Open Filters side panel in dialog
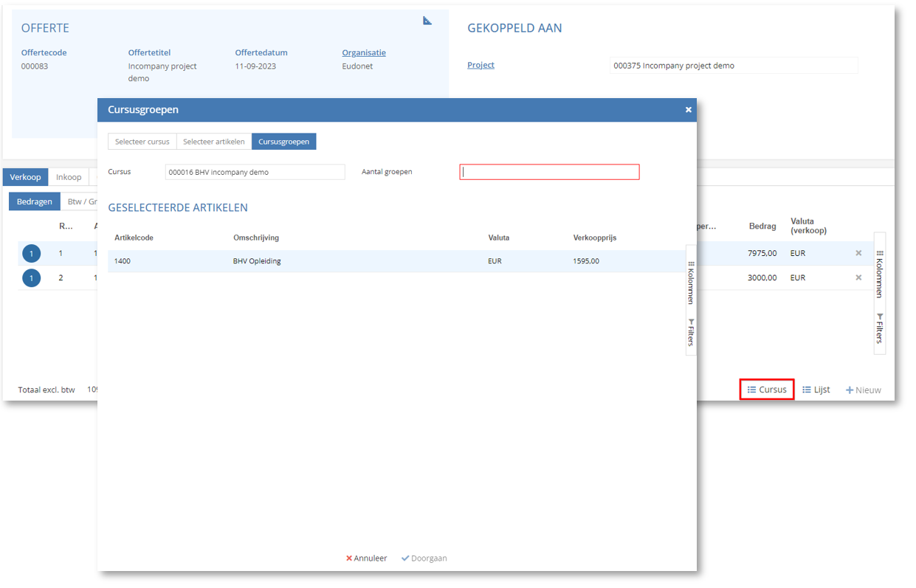The image size is (916, 588). pos(691,333)
